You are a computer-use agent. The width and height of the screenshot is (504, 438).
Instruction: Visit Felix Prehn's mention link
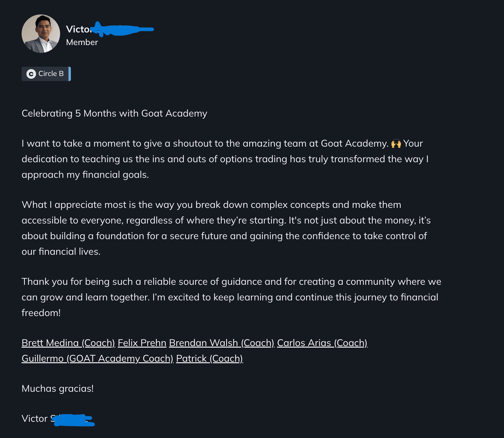[142, 343]
